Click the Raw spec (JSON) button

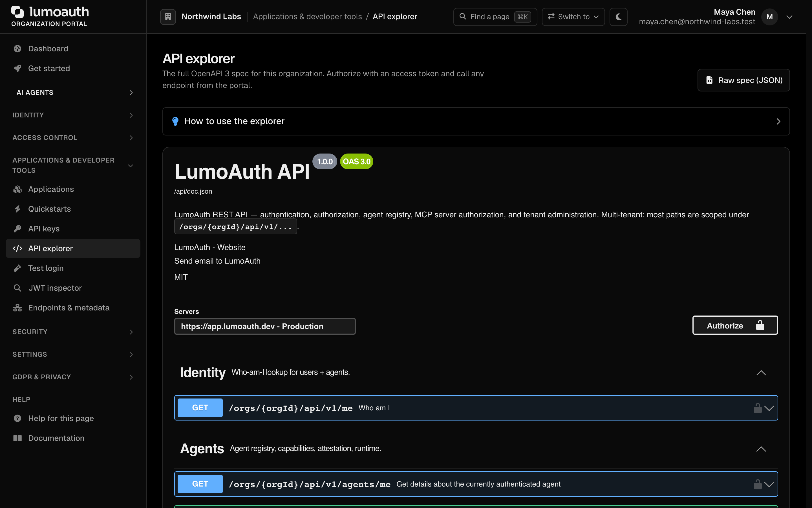click(x=743, y=80)
